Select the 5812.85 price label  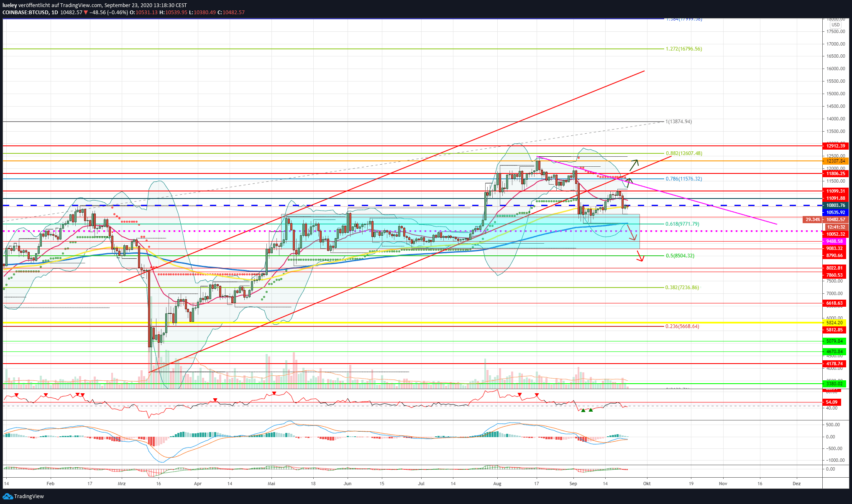pos(835,330)
